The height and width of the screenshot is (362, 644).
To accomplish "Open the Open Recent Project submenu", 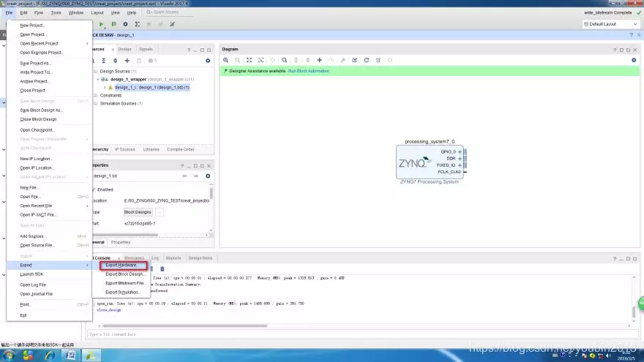I will pos(49,43).
